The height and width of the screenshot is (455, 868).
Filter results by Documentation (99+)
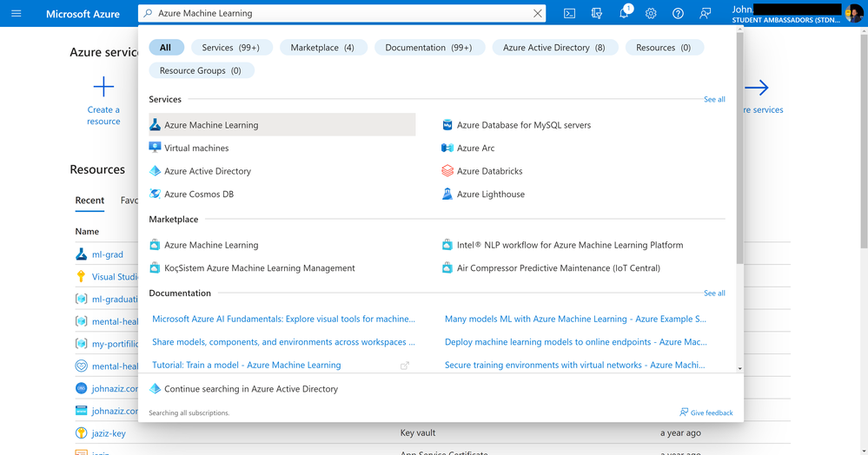(429, 48)
